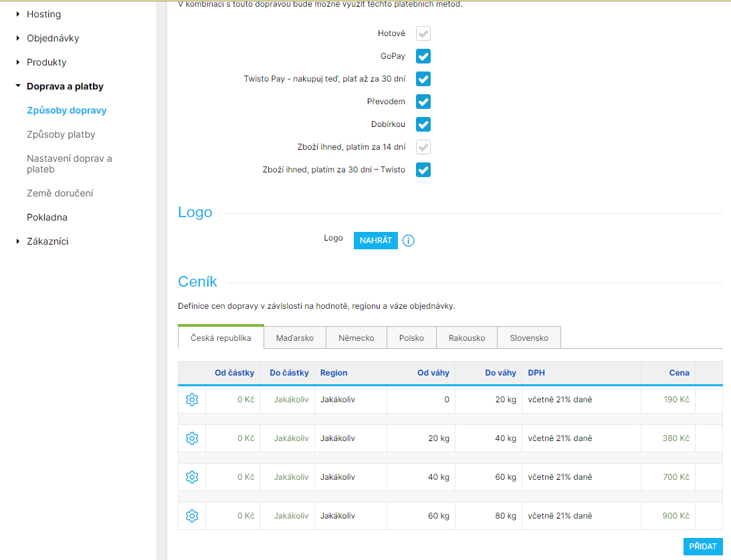Toggle Twisto Pay checkbox
This screenshot has height=560, width=731.
pos(423,79)
